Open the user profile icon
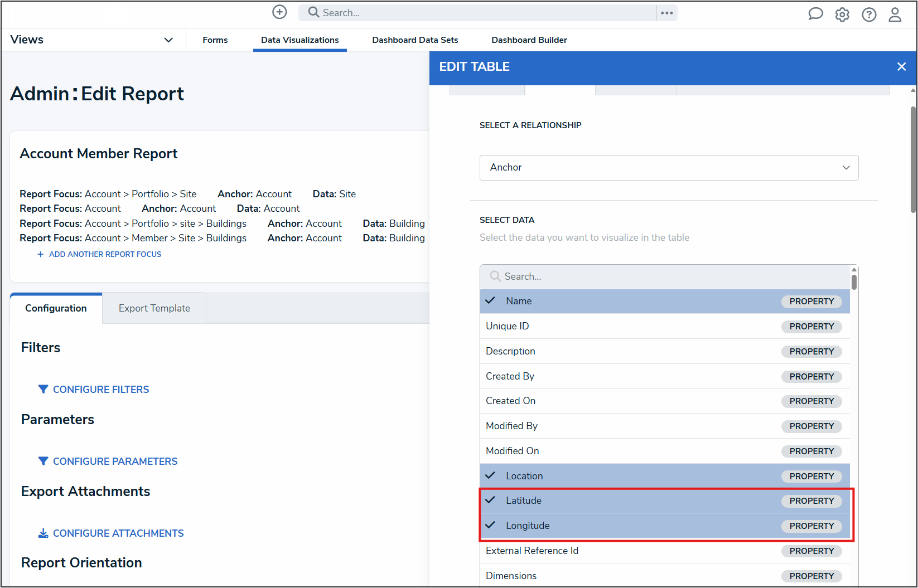 [x=895, y=14]
